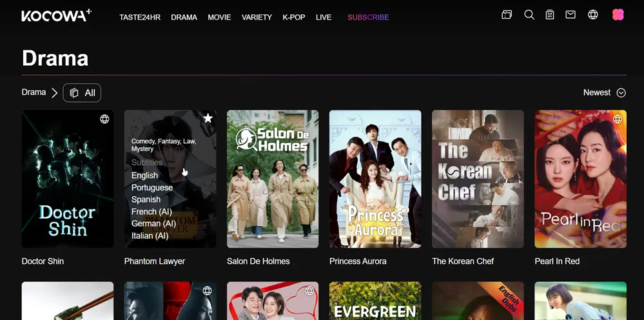Click the globe badge on Pearl In Red poster
The width and height of the screenshot is (644, 320).
coord(618,119)
